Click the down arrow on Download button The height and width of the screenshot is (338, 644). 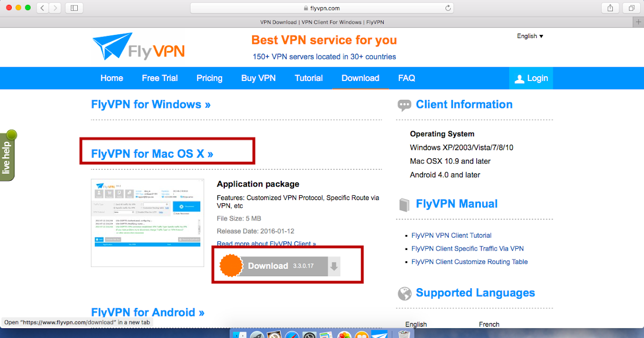click(x=334, y=266)
